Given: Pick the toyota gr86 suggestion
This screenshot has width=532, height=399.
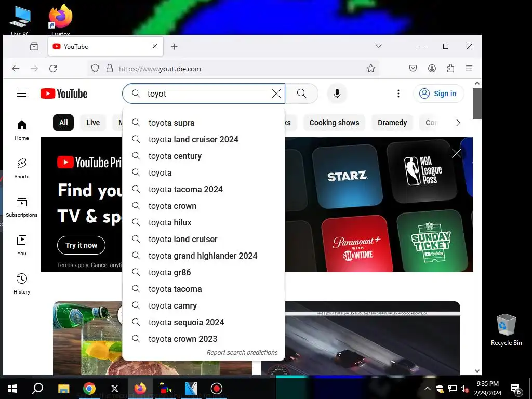Looking at the screenshot, I should pyautogui.click(x=204, y=272).
